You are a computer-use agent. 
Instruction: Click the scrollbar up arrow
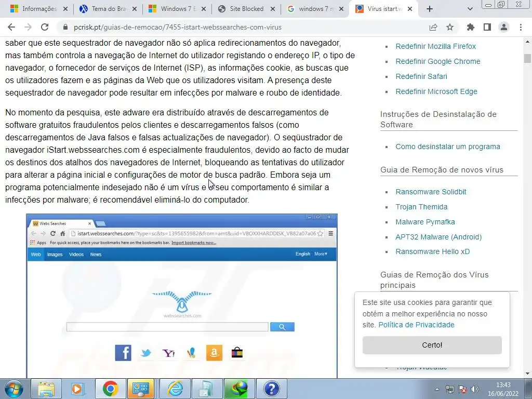click(x=527, y=42)
